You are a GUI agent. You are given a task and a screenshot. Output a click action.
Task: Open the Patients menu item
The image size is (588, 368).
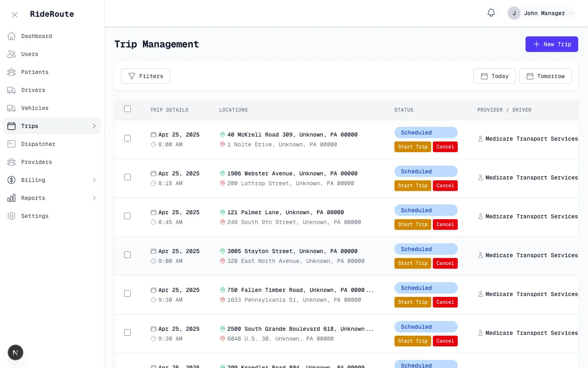[52, 72]
